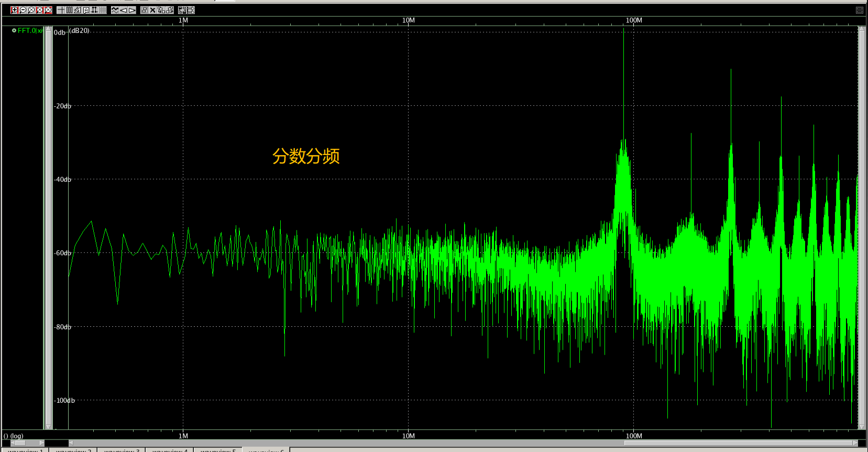Screen dimensions: 868x452
Task: Click the 10M label on top axis
Action: 409,20
